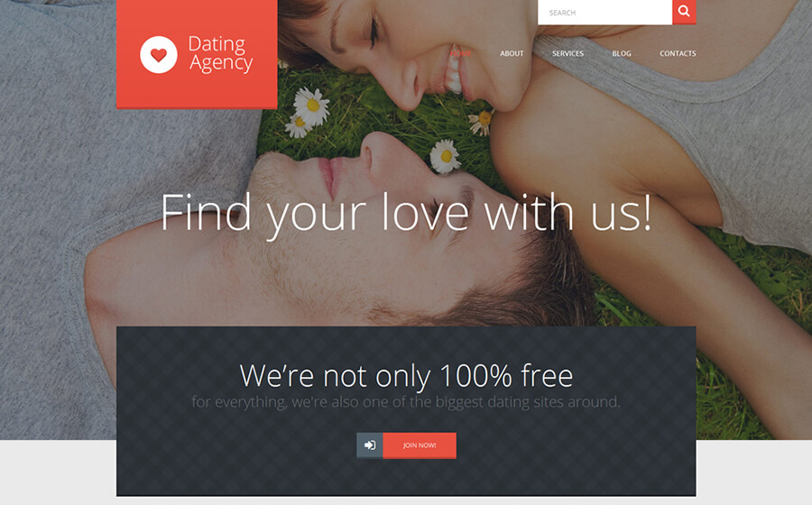The height and width of the screenshot is (505, 812).
Task: Focus the Search input field
Action: [x=604, y=12]
